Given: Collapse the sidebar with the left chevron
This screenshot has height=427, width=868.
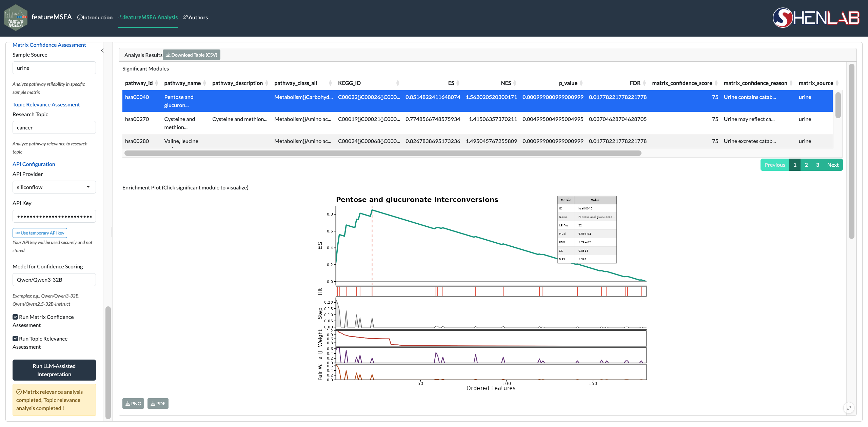Looking at the screenshot, I should click(x=102, y=50).
